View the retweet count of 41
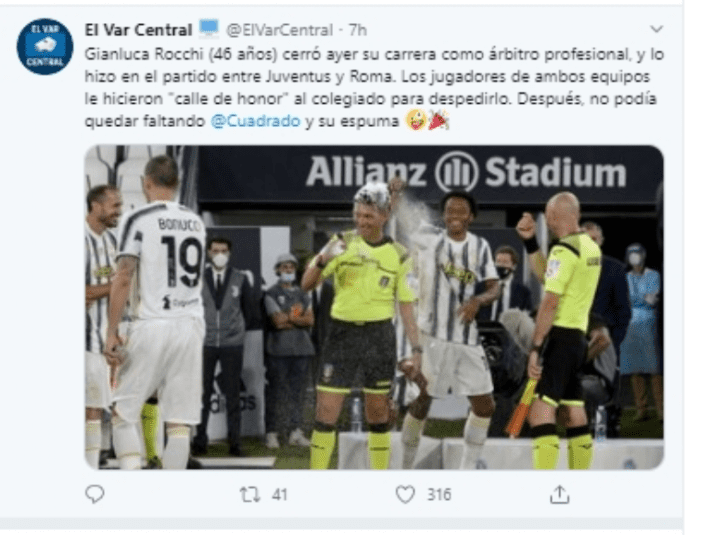Screen dimensions: 712x535 pos(280,495)
